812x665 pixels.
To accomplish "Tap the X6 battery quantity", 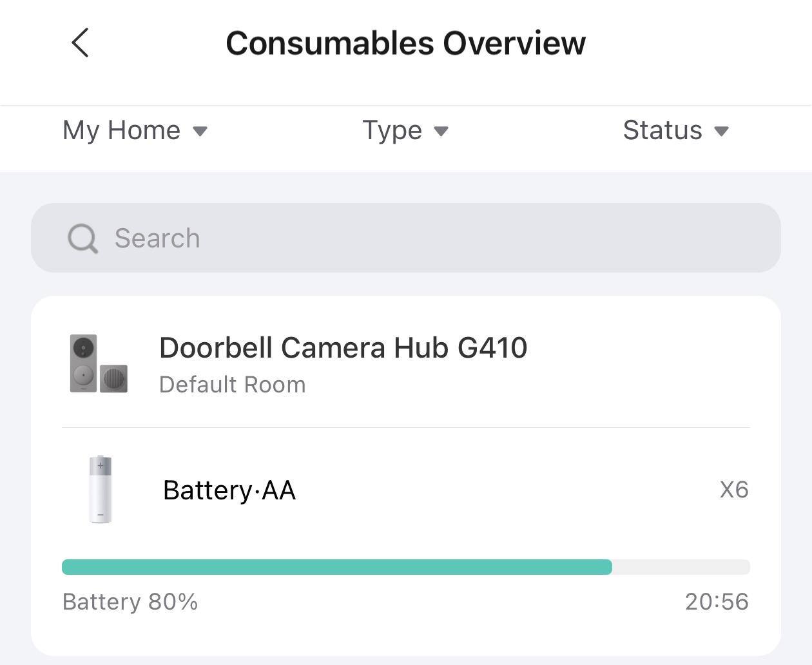I will tap(734, 490).
